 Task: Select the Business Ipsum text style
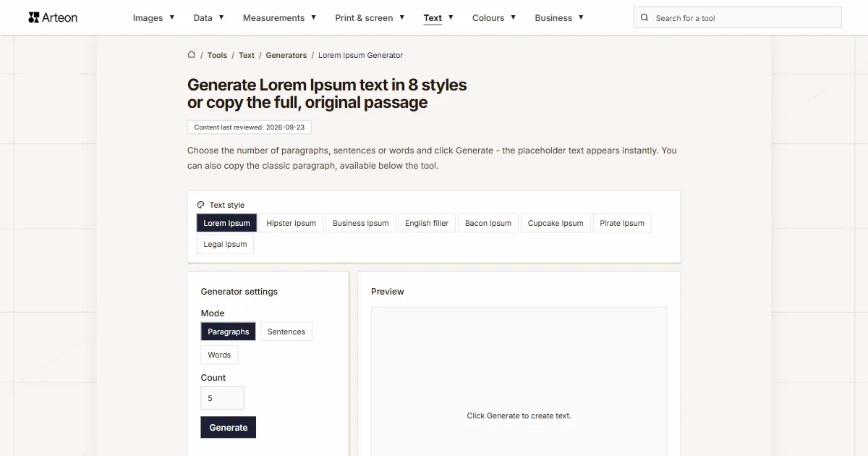click(360, 223)
